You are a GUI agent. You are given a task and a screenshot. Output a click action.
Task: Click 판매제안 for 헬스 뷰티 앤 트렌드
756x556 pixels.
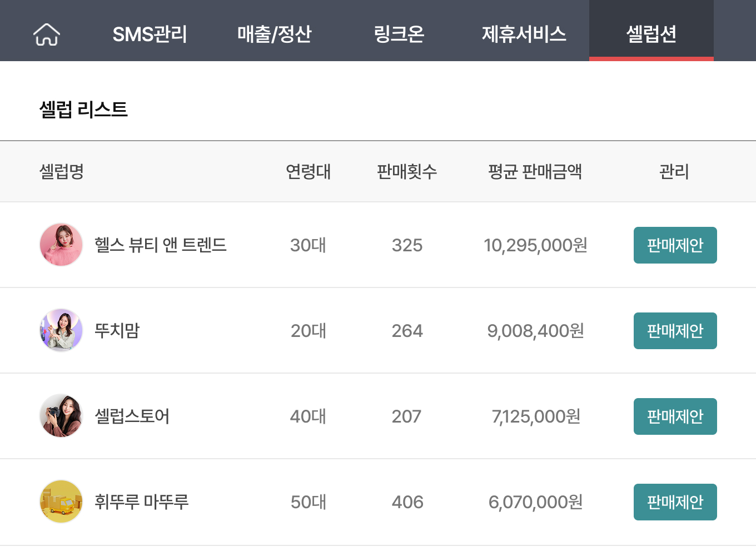(675, 245)
